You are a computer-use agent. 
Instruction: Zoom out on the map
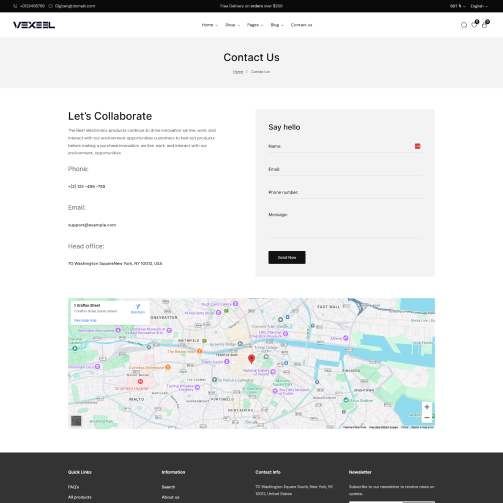pyautogui.click(x=427, y=418)
